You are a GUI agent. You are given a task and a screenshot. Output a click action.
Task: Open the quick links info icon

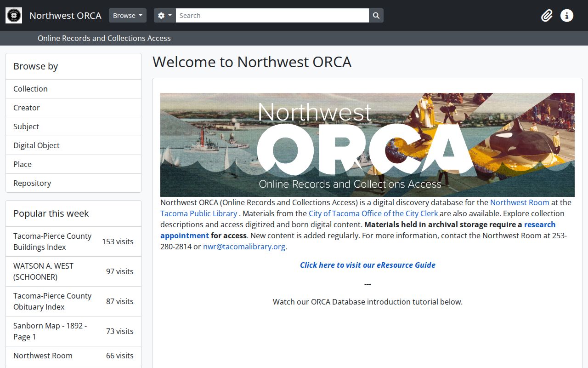567,16
